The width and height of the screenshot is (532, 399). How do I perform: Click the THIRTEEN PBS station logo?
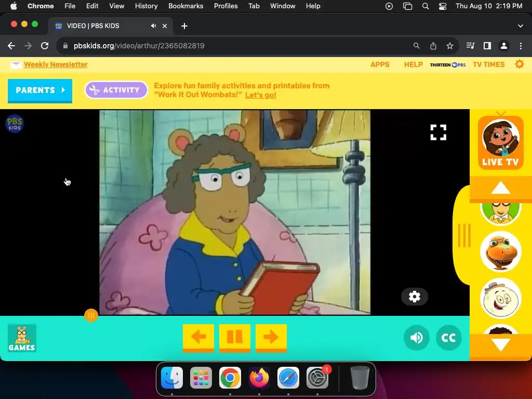point(447,65)
